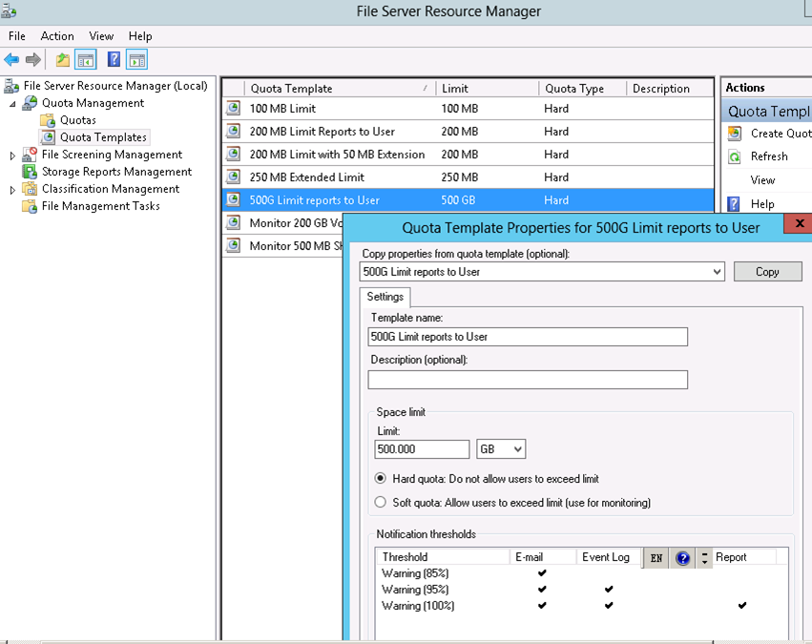The width and height of the screenshot is (812, 644).
Task: Close the Quota Template Properties dialog
Action: pyautogui.click(x=799, y=223)
